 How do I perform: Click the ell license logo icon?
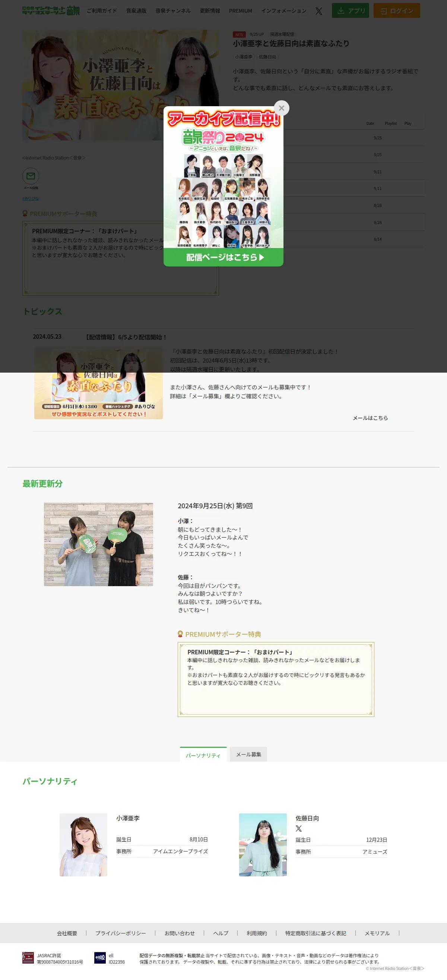point(100,958)
